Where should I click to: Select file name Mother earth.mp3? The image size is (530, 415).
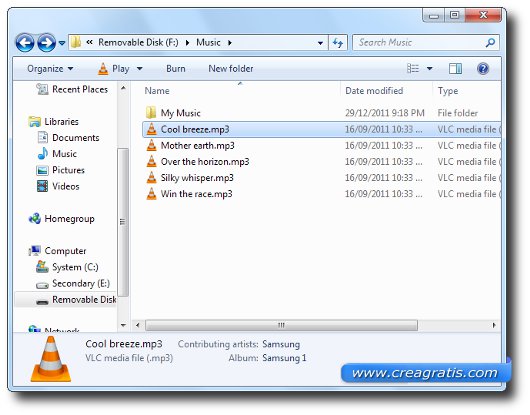197,146
